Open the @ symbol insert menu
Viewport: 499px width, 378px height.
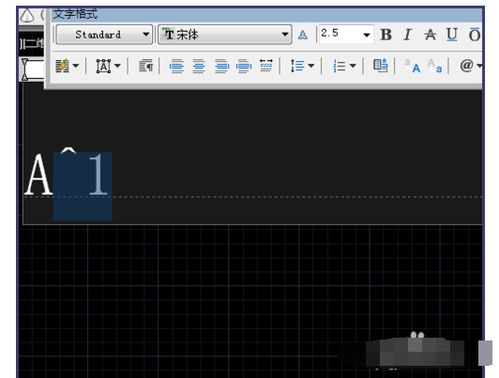tap(470, 65)
